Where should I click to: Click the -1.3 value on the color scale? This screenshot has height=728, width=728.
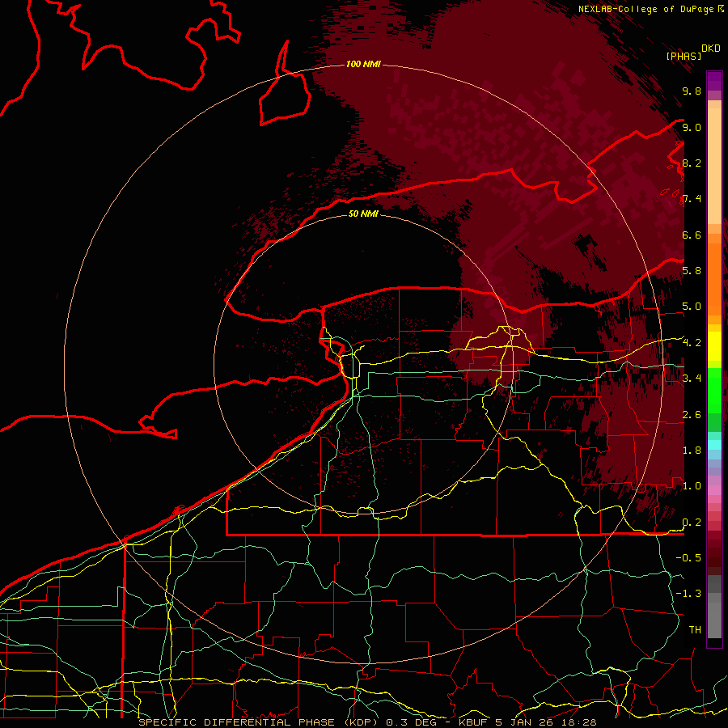(688, 594)
